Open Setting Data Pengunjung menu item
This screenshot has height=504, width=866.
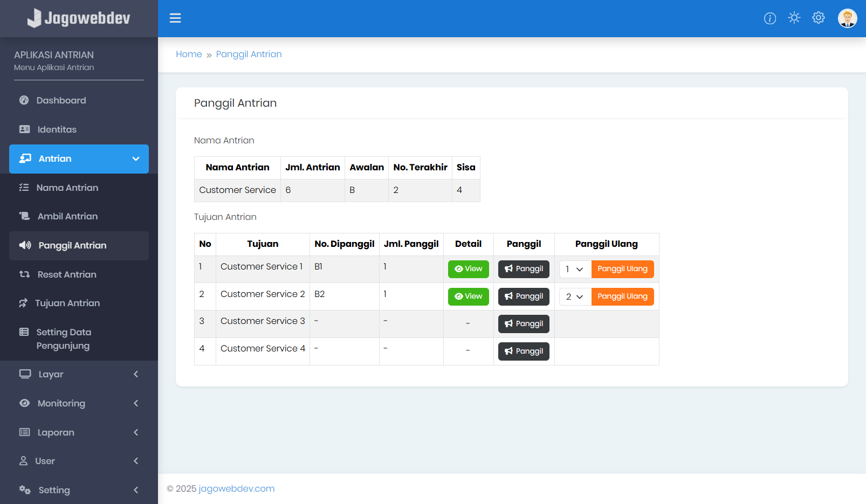(79, 339)
